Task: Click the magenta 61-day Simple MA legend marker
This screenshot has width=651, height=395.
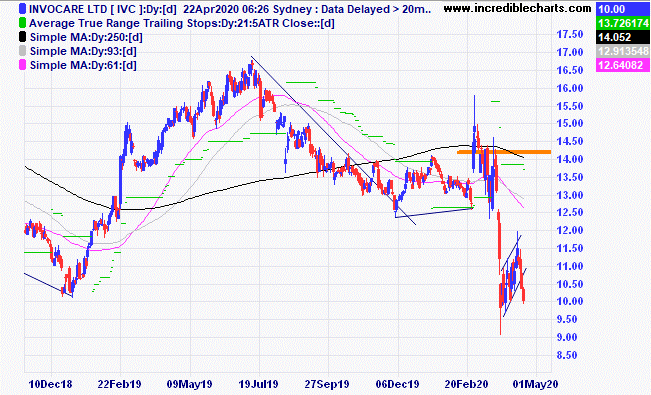Action: tap(22, 65)
